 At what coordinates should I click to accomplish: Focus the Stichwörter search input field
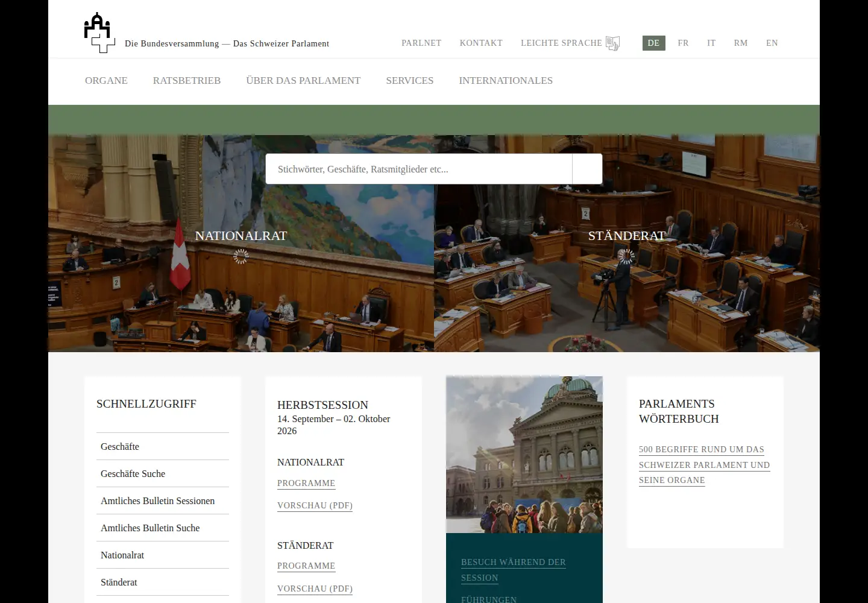click(419, 169)
